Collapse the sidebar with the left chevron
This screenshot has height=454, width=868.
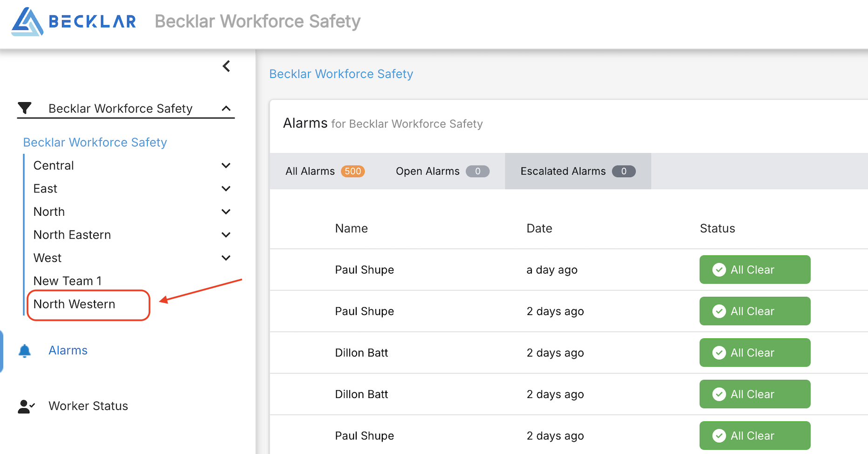coord(226,66)
